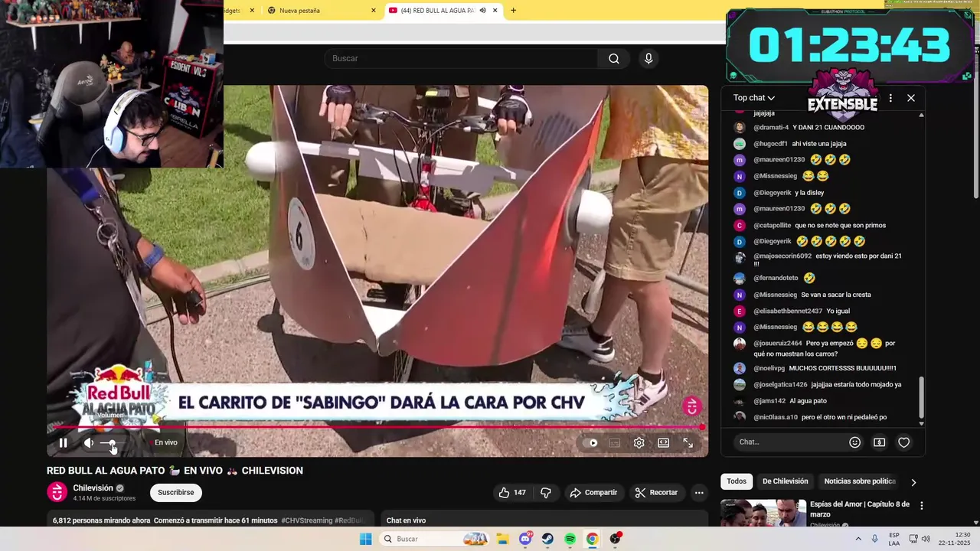The height and width of the screenshot is (551, 980).
Task: Jump to live with En vivo button
Action: pos(165,442)
